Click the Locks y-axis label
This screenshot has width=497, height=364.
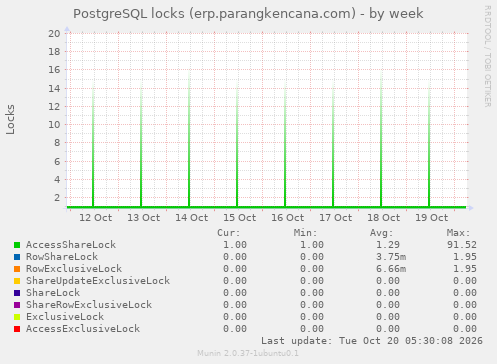pyautogui.click(x=10, y=119)
